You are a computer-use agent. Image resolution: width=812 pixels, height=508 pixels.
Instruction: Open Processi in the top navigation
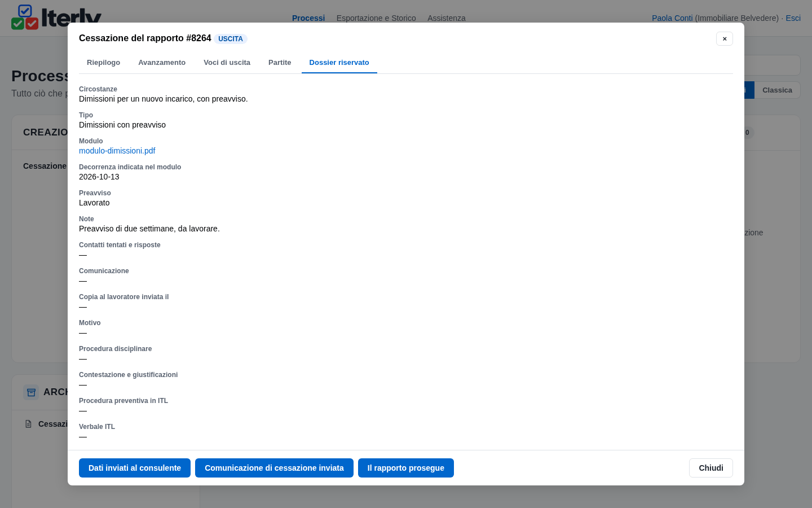tap(308, 18)
